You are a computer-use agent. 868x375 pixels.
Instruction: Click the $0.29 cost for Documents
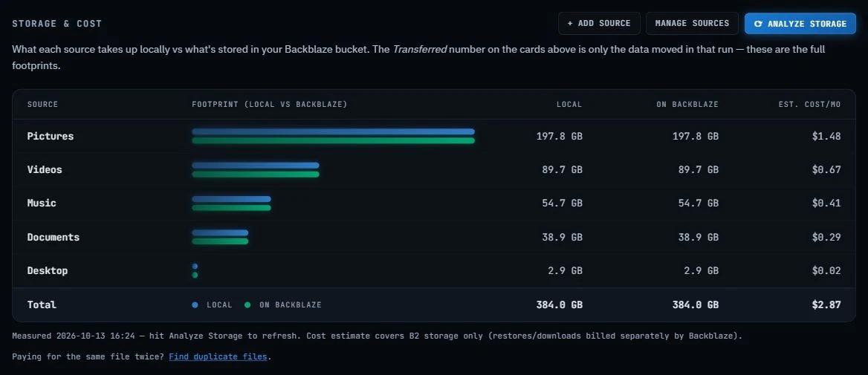click(826, 237)
